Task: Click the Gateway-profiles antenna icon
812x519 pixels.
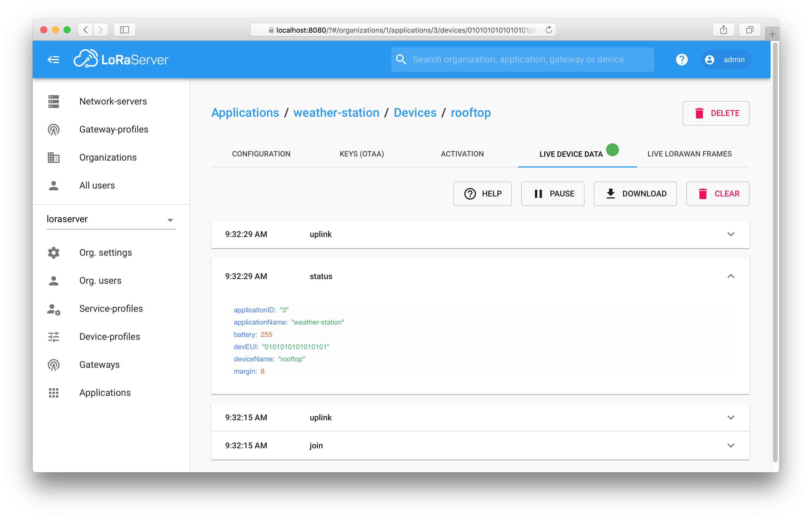Action: 54,130
